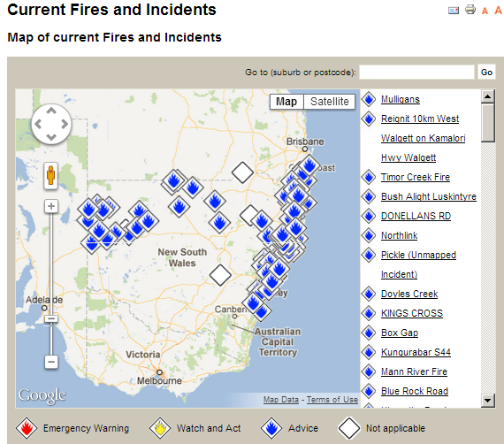Click the Advice icon beside Kungurabar S44
Viewport: 504px width, 444px height.
pos(369,352)
